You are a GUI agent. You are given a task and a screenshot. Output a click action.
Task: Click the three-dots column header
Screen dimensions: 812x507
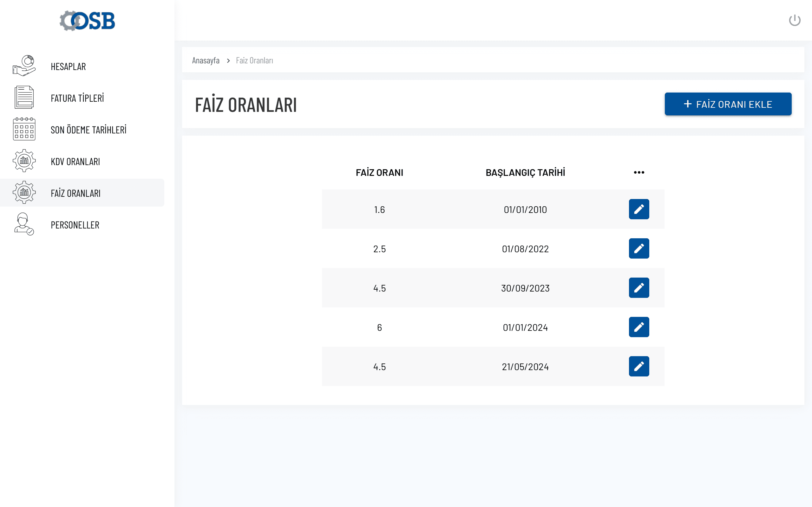click(x=638, y=172)
